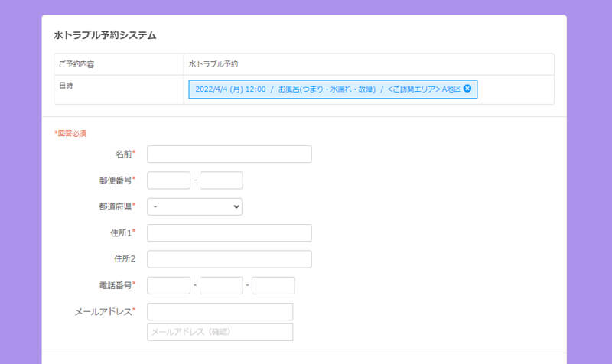Viewport: 612px width, 364px height.
Task: Focus the メールアドレス input field
Action: click(220, 311)
